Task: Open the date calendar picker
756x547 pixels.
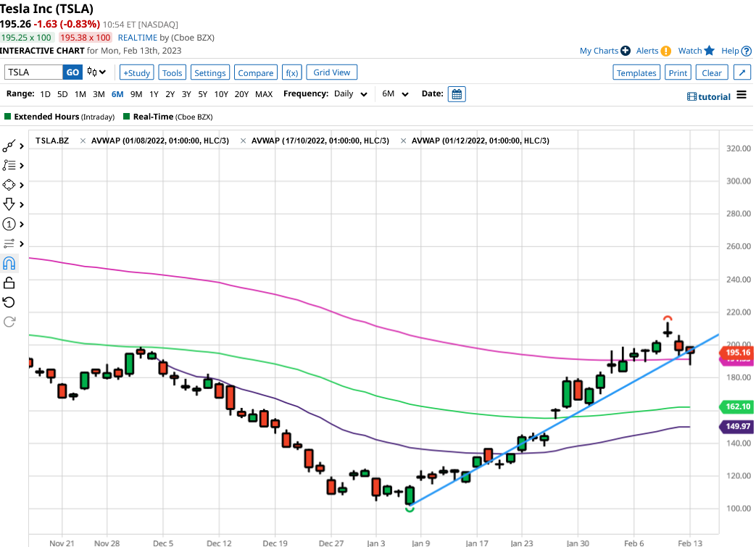Action: pos(457,94)
